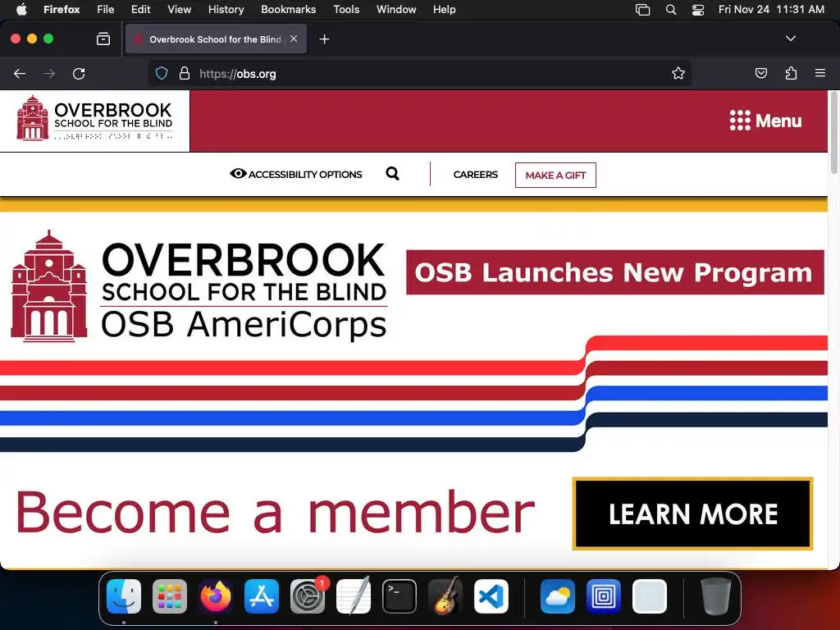Click the site search magnifier icon
840x630 pixels.
pos(393,174)
